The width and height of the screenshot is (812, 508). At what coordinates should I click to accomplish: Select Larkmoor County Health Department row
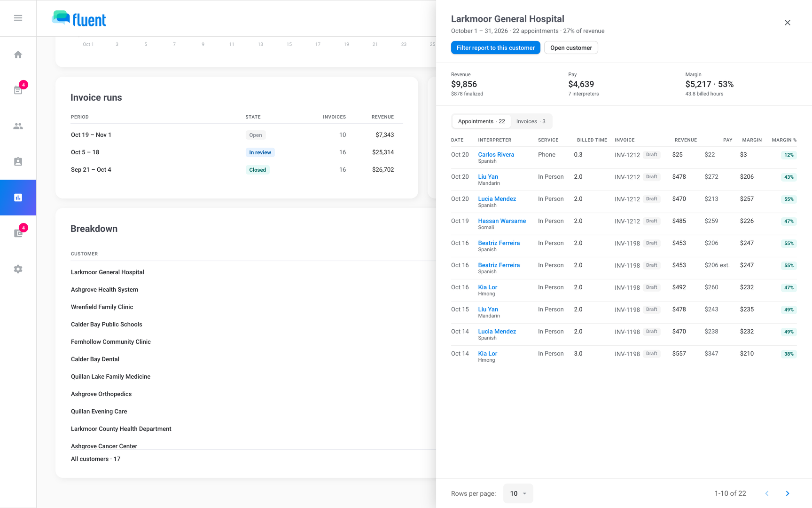(121, 429)
